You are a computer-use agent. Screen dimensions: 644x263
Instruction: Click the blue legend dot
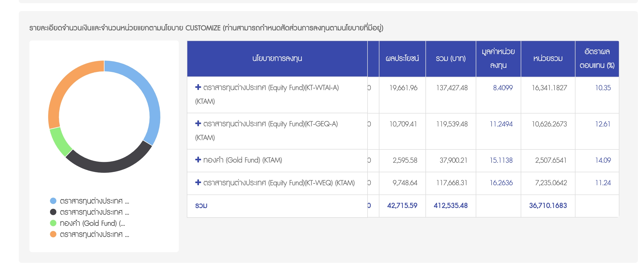coord(53,201)
